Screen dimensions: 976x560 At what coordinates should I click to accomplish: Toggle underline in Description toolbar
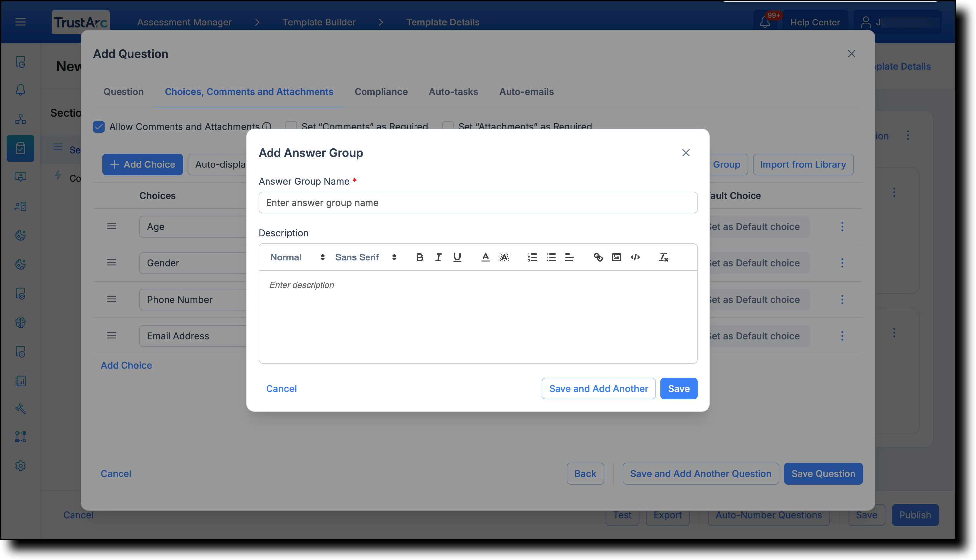point(457,257)
